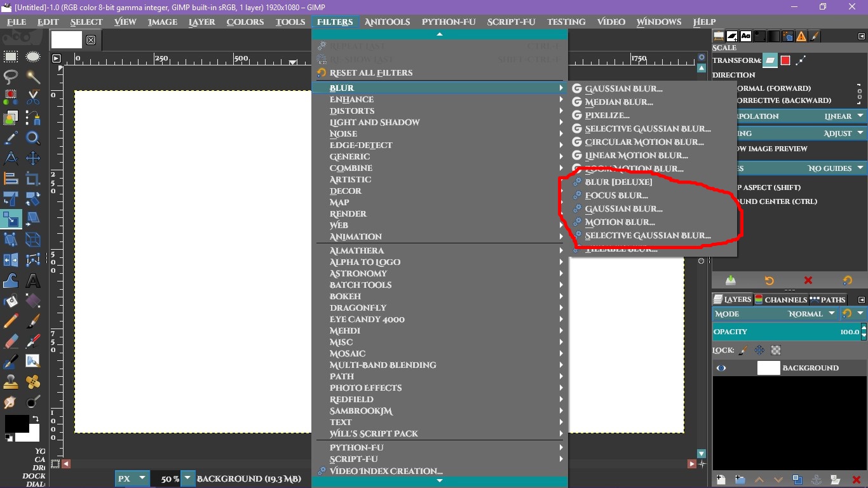868x488 pixels.
Task: Delete tool preset with red X
Action: (x=808, y=280)
